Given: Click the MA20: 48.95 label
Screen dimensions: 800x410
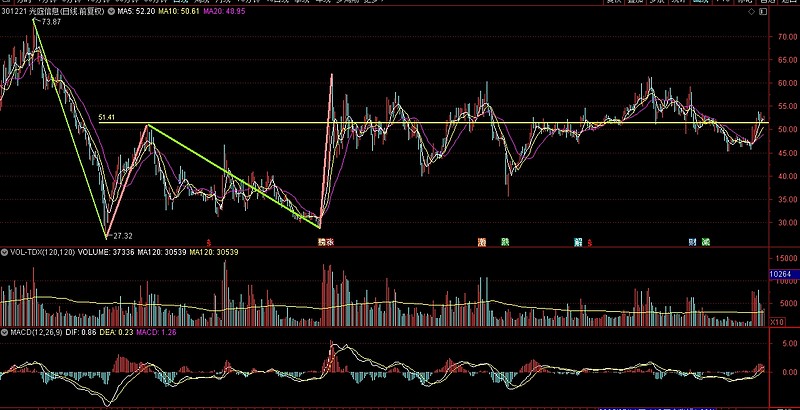Looking at the screenshot, I should [224, 11].
